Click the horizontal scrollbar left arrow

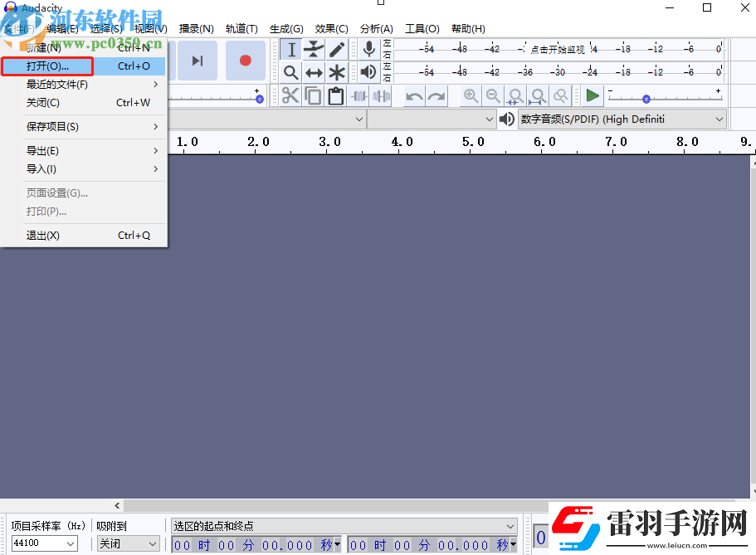click(117, 505)
